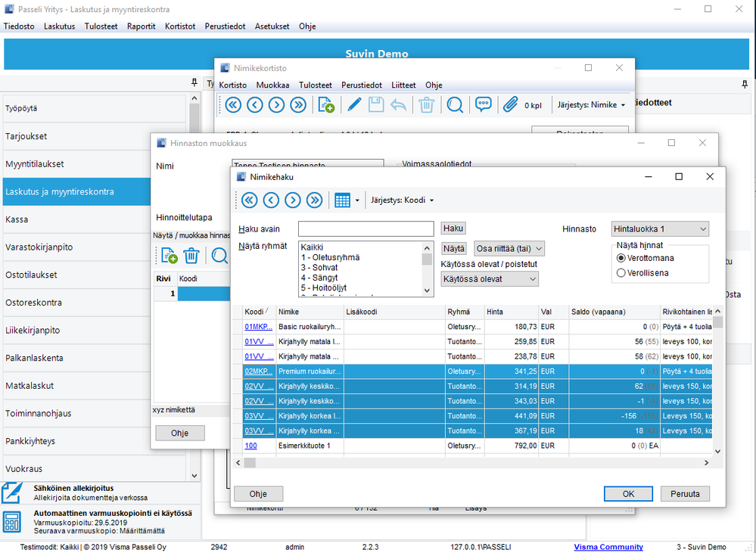This screenshot has width=756, height=553.
Task: Expand the Käytössä olevat dropdown
Action: pos(490,279)
